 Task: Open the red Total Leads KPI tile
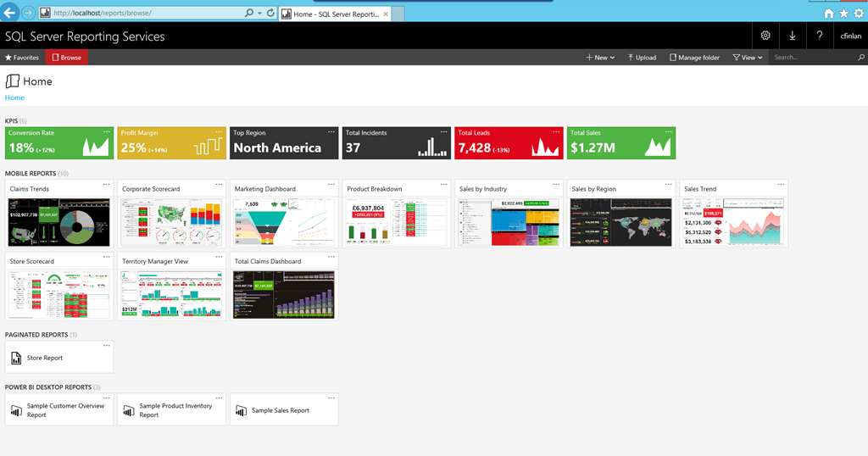coord(506,144)
